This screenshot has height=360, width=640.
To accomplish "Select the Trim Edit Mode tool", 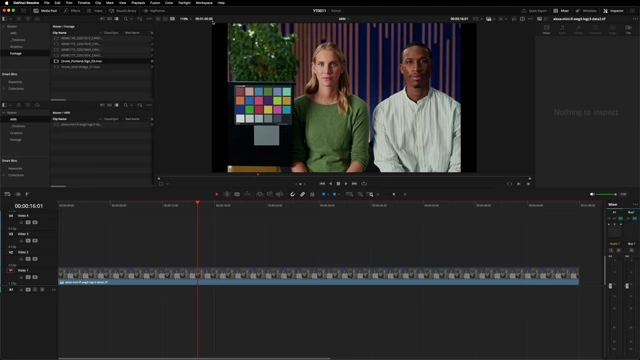I will click(227, 194).
